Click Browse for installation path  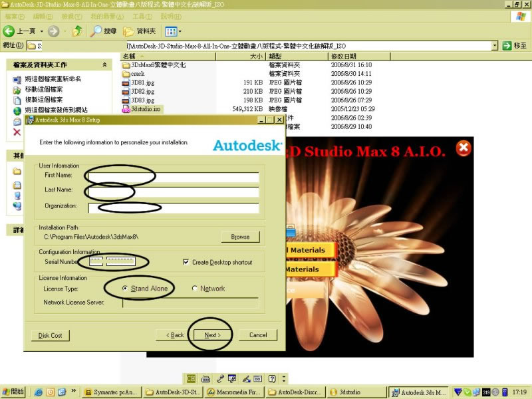[x=240, y=237]
